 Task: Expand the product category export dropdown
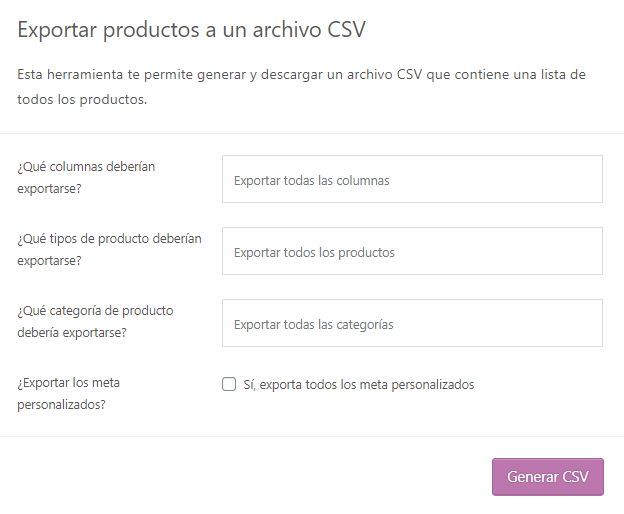[412, 324]
